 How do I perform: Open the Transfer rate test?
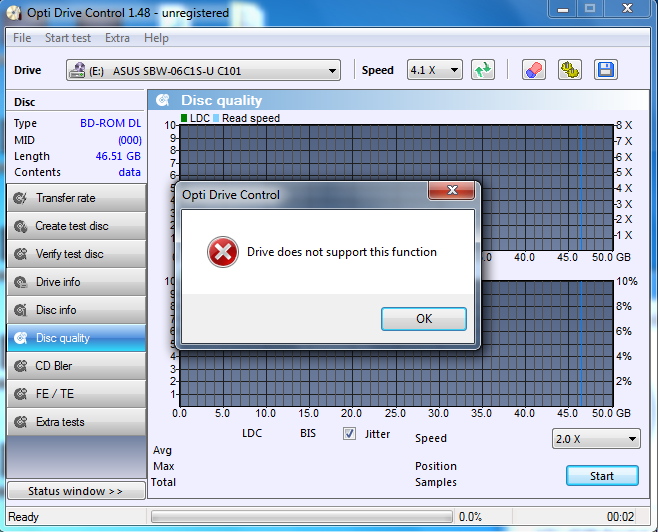(76, 198)
